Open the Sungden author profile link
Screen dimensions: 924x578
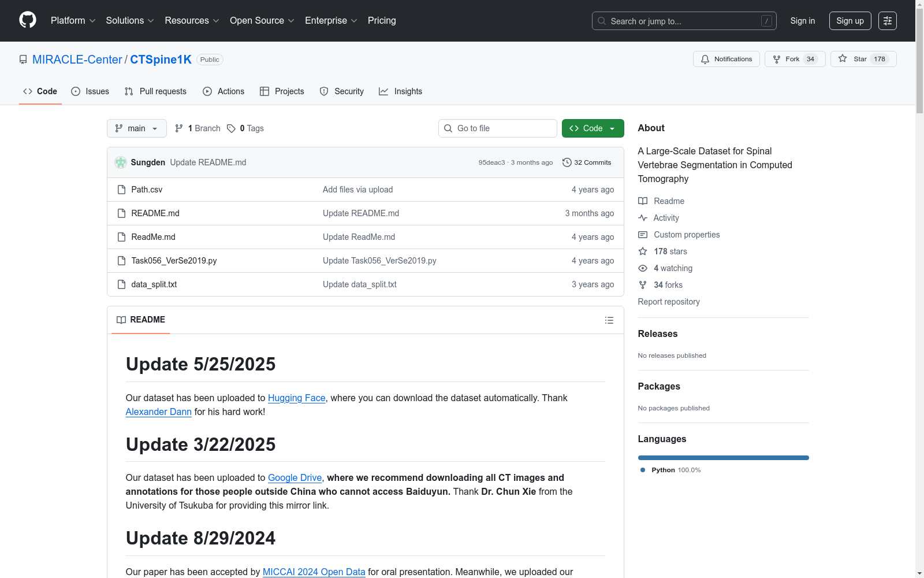[x=148, y=162]
